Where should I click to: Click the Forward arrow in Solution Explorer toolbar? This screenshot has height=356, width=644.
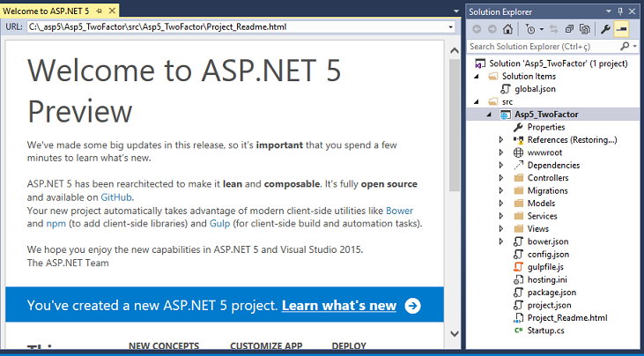click(x=492, y=29)
